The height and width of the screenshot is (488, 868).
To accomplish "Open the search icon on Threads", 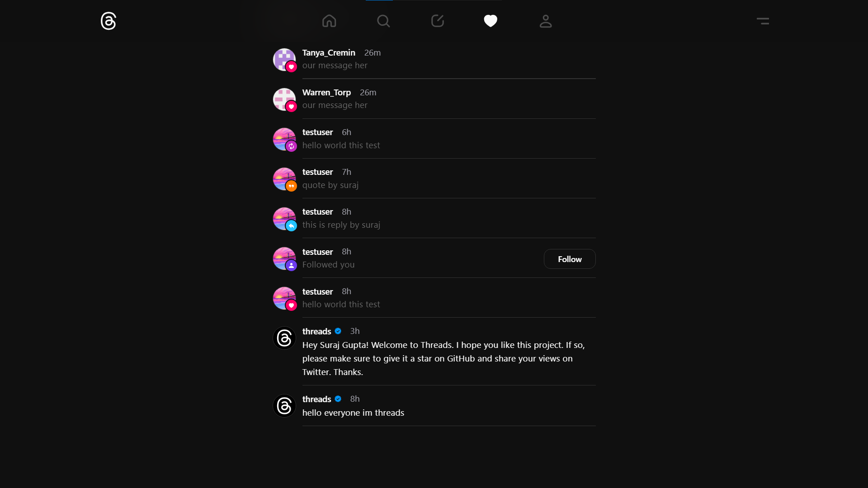I will [383, 21].
